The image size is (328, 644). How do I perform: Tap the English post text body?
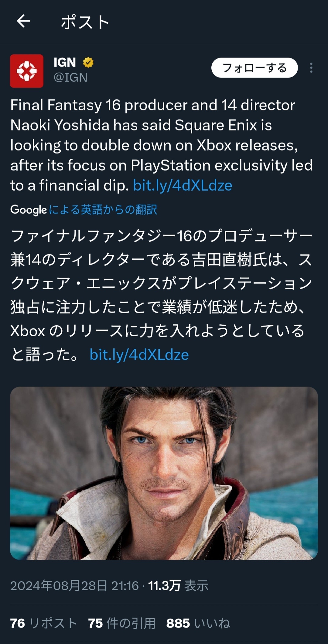point(152,135)
